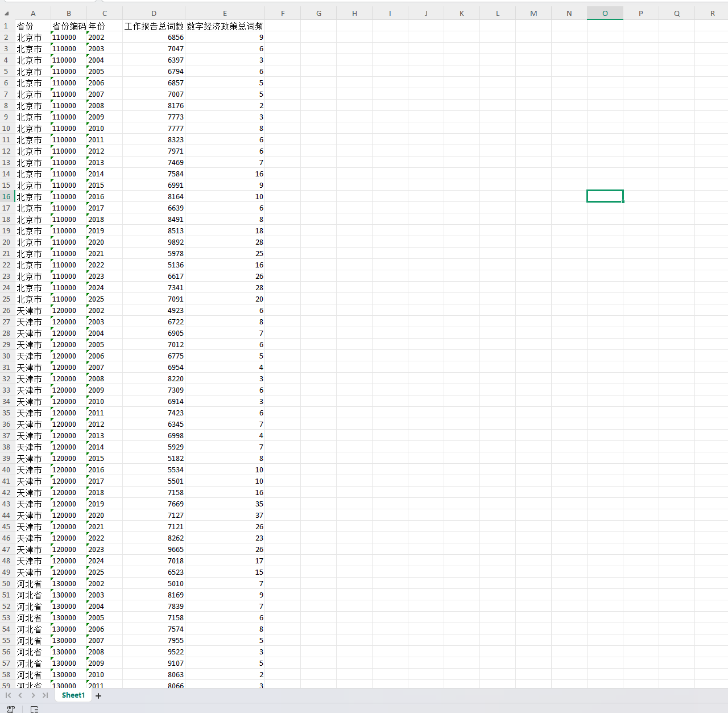The image size is (728, 713).
Task: Click year 2016 cell for 北京市
Action: coord(105,196)
